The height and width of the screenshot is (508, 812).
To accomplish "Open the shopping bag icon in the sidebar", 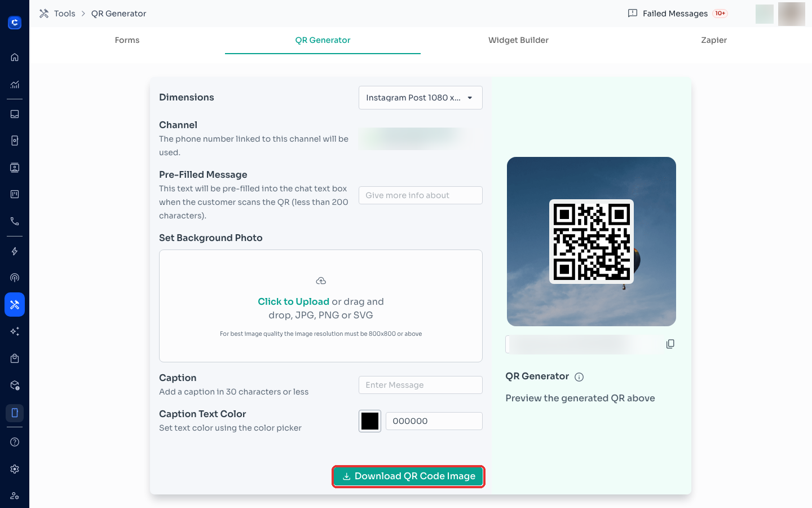I will pyautogui.click(x=15, y=358).
